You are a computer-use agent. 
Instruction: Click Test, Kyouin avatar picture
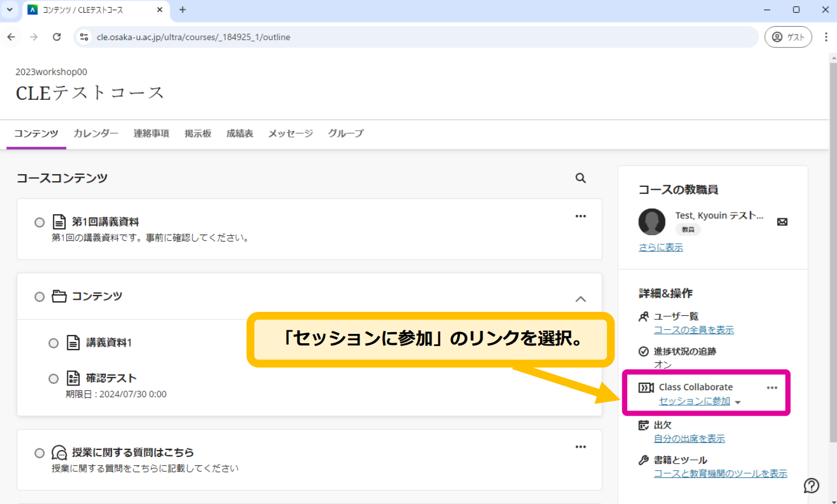coord(652,222)
